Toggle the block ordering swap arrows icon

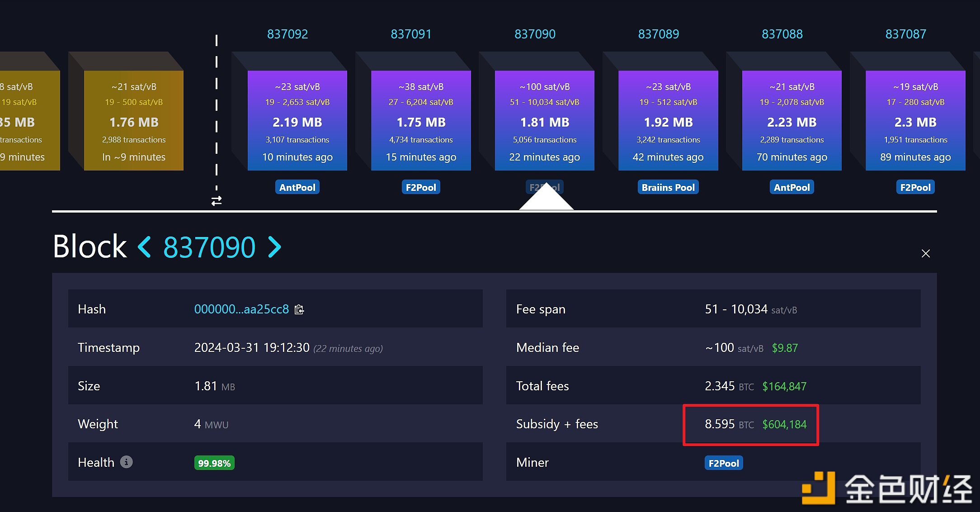coord(217,201)
